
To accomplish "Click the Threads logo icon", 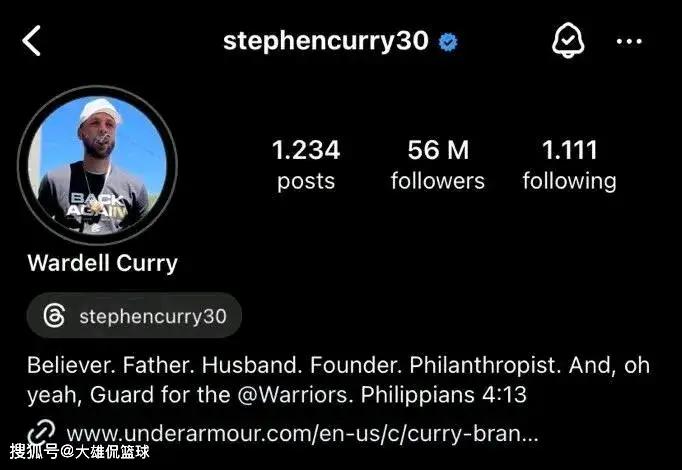I will [54, 316].
